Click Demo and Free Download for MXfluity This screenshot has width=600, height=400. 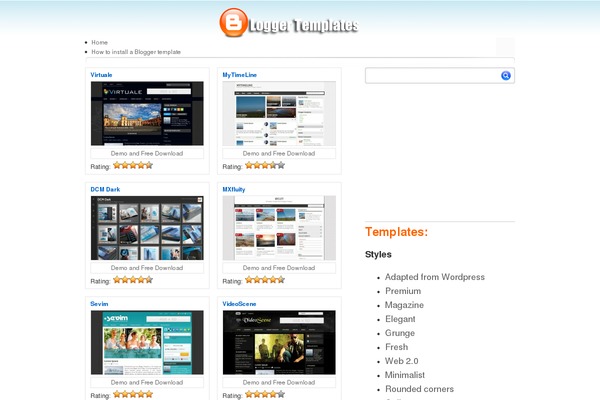(279, 268)
